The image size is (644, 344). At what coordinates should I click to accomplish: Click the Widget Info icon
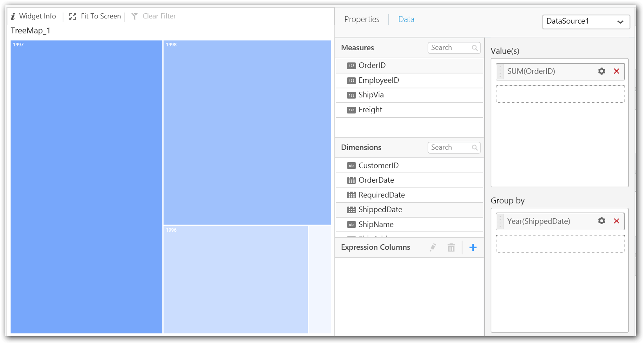[13, 16]
